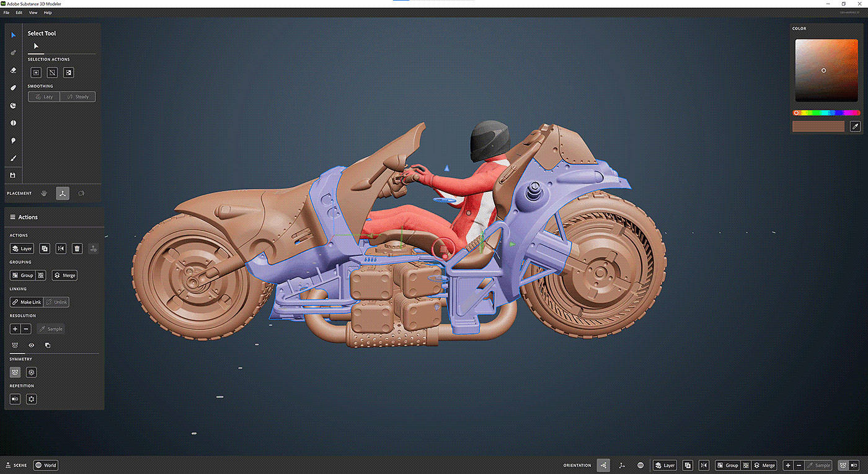Viewport: 868px width, 474px height.
Task: Increase resolution with the plus button in panel
Action: (x=15, y=329)
